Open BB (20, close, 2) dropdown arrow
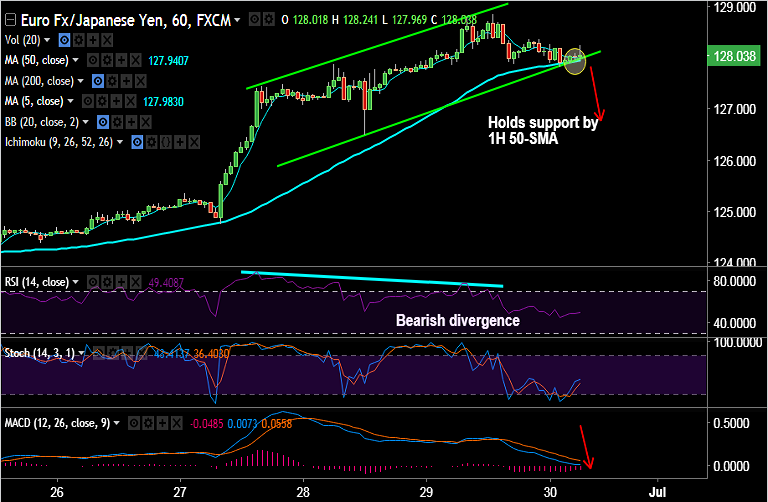This screenshot has height=502, width=768. 86,122
